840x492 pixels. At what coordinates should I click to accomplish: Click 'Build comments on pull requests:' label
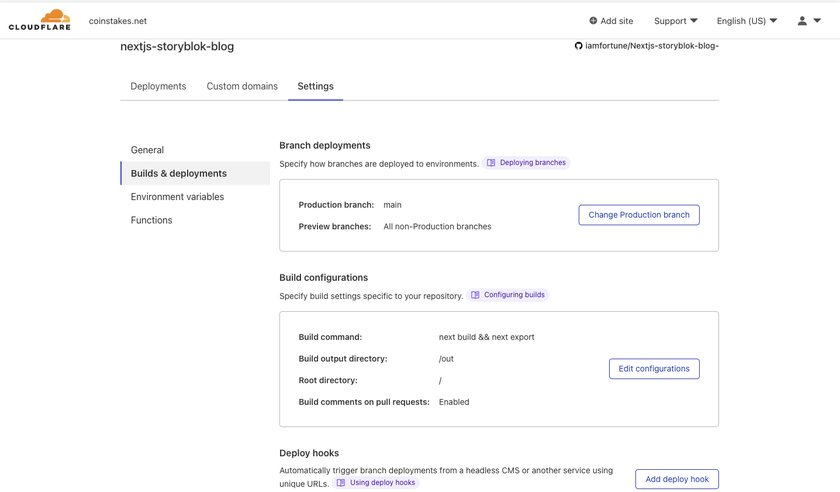click(x=364, y=402)
